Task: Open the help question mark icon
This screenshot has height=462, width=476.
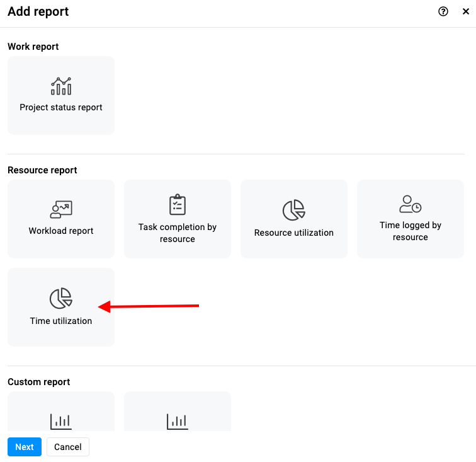Action: pos(443,11)
